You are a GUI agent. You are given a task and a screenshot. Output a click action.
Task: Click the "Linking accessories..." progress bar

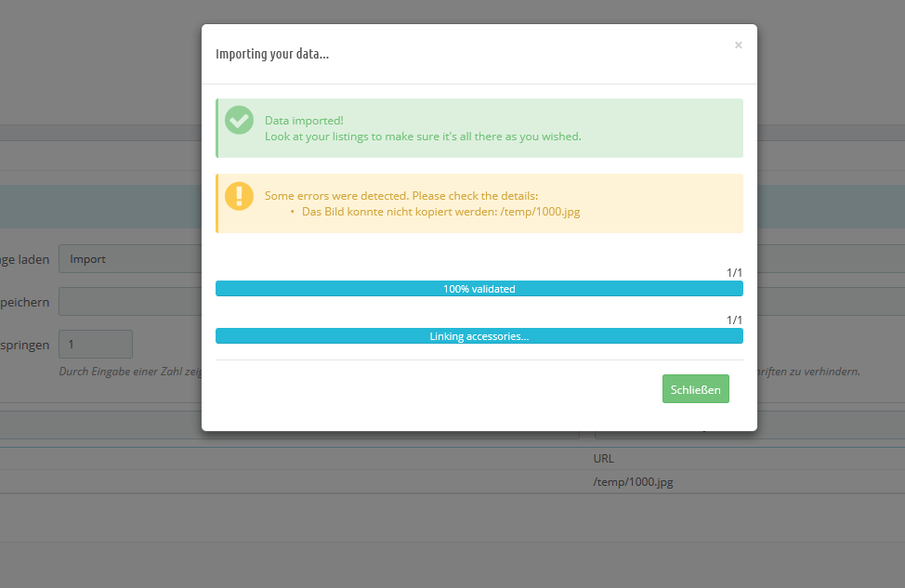click(x=479, y=336)
